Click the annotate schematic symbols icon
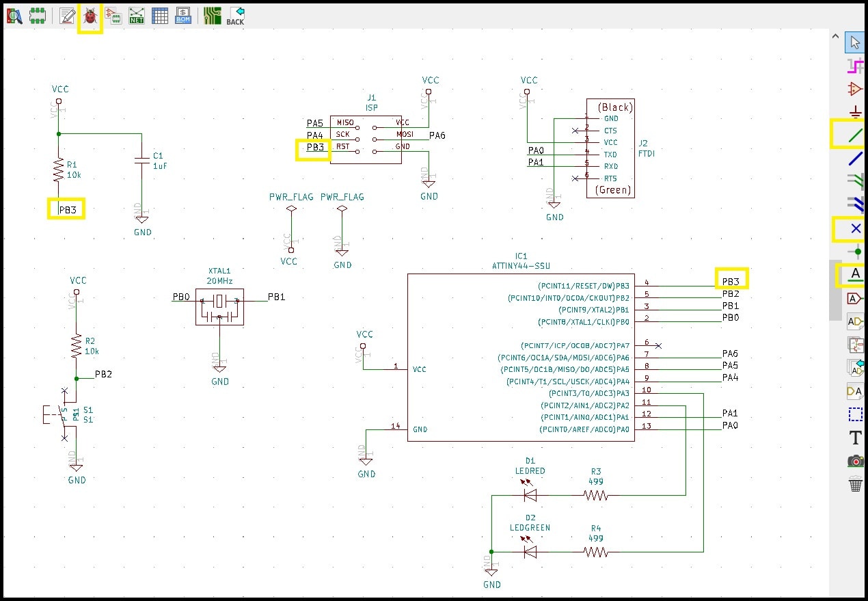 point(67,16)
